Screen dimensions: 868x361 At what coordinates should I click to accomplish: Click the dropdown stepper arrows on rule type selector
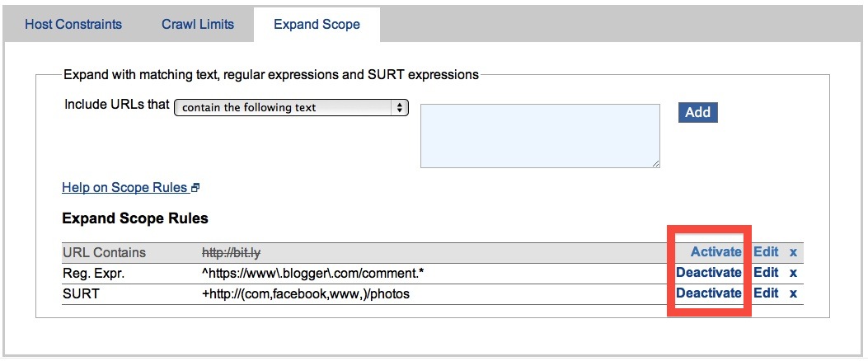point(400,107)
